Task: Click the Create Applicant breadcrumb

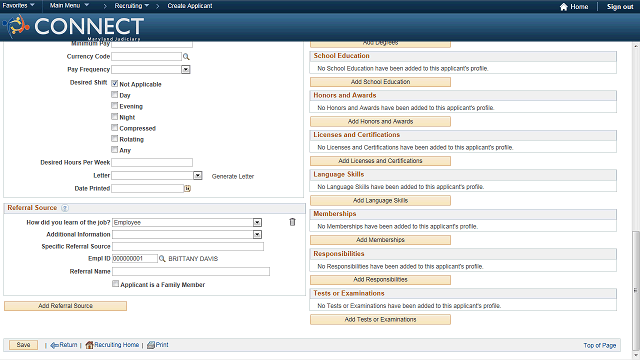Action: [190, 6]
